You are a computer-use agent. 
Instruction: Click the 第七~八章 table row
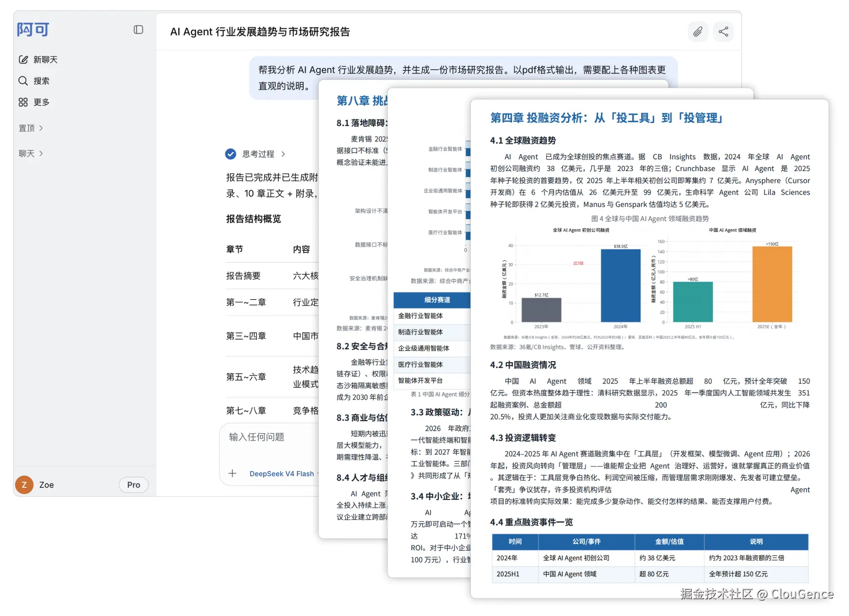point(272,410)
